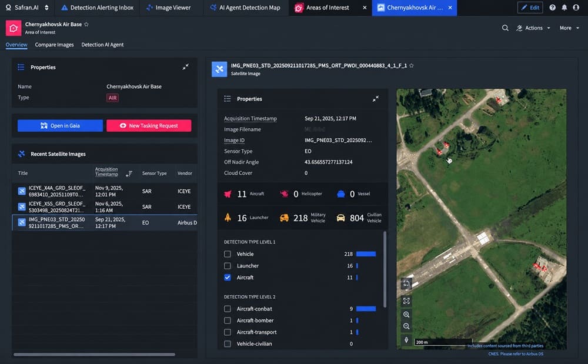Switch to the Compare Images sub-tab
Screen dimensions: 588x364
point(54,45)
